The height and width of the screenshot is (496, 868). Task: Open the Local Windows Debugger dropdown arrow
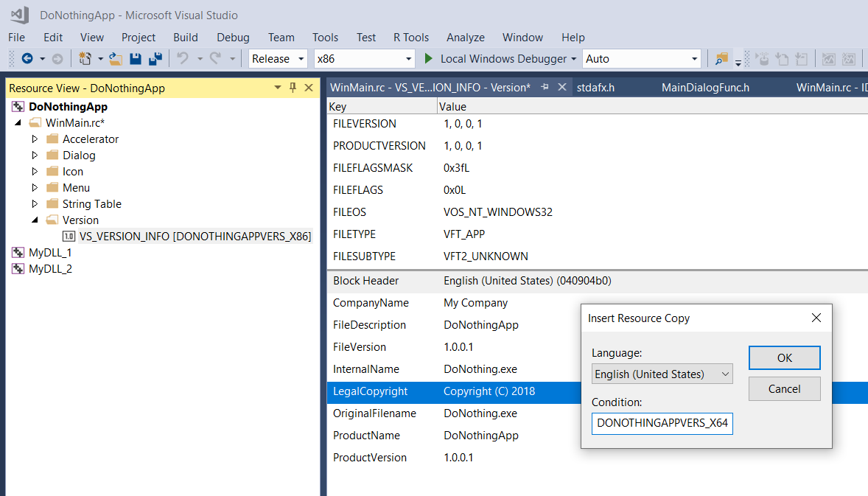(x=573, y=59)
